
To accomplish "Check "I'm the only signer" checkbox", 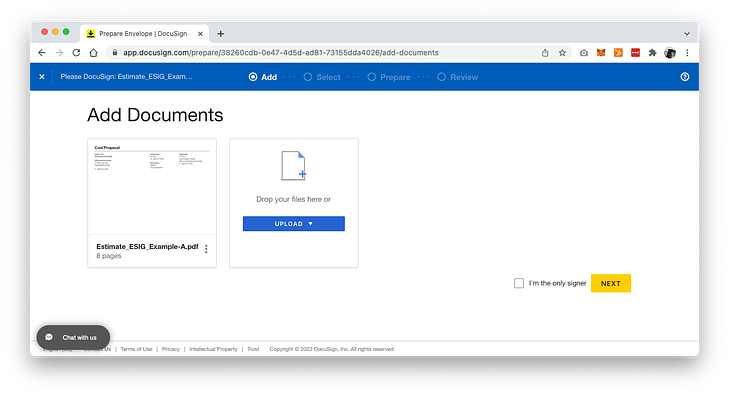I will point(519,283).
